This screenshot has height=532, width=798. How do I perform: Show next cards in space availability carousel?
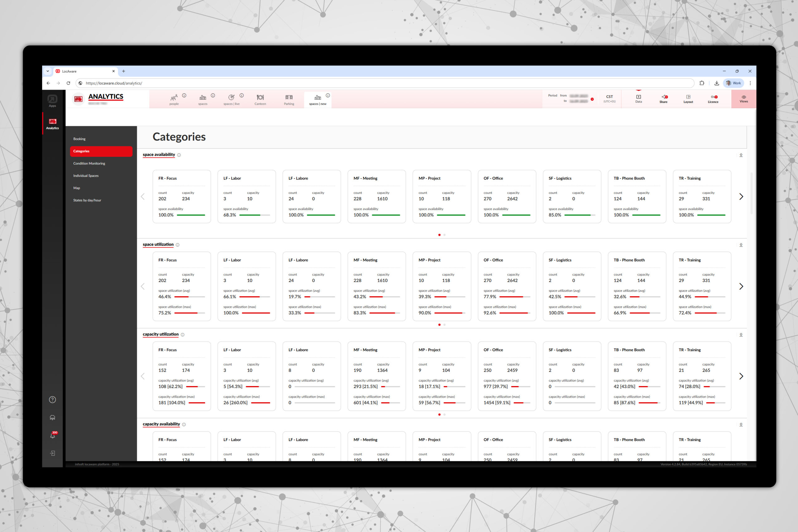click(741, 196)
